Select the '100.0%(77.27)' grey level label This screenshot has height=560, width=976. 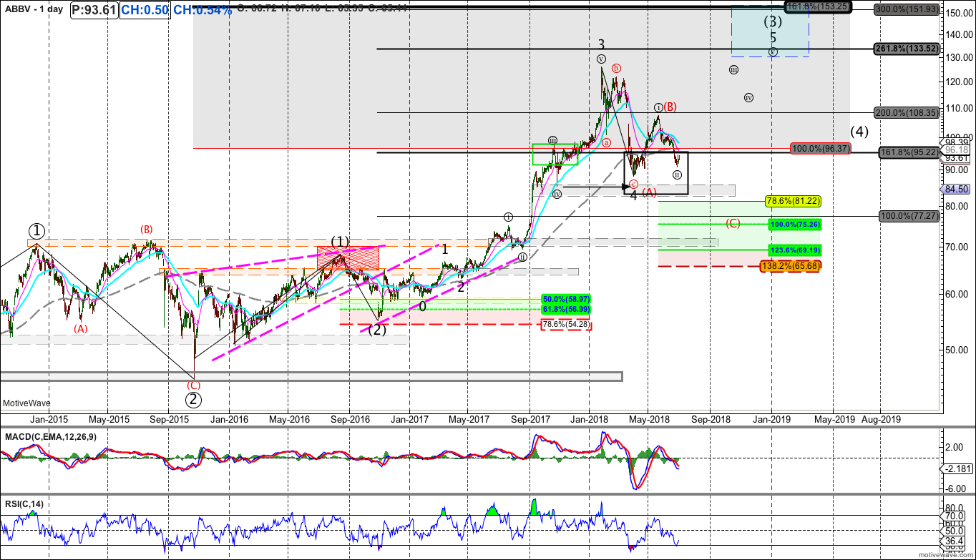coord(907,215)
